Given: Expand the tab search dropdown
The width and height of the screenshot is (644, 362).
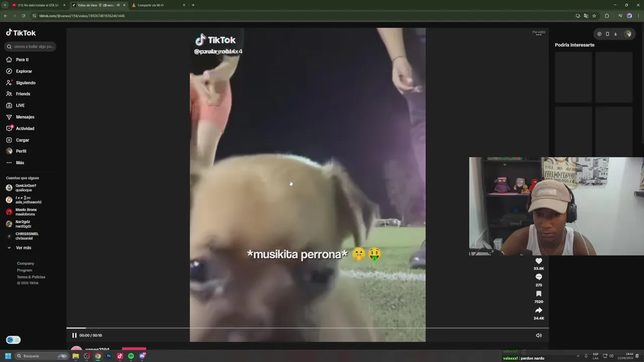Looking at the screenshot, I should click(5, 5).
